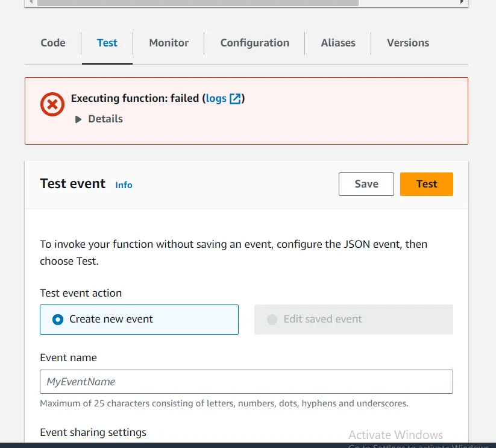Open the logs link in error banner
Screen dimensions: 496x448
(x=216, y=98)
